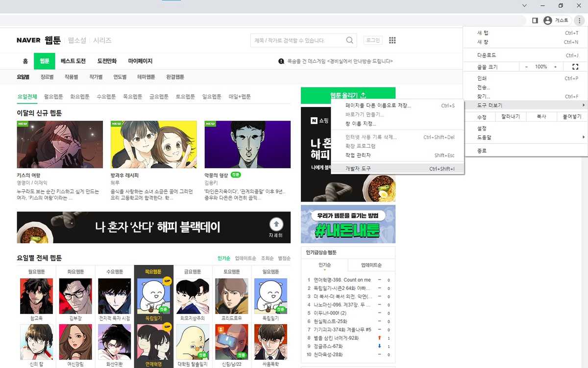This screenshot has width=588, height=368.
Task: Increase zoom with plus button
Action: click(x=555, y=66)
